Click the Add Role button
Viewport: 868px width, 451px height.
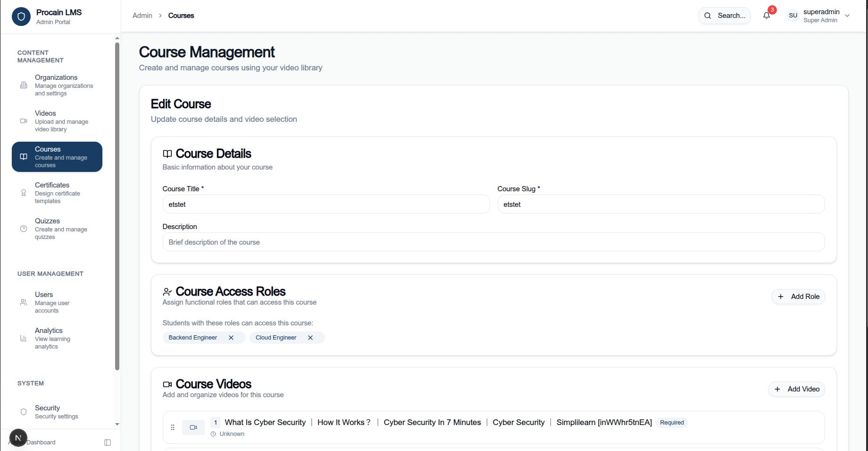click(798, 297)
